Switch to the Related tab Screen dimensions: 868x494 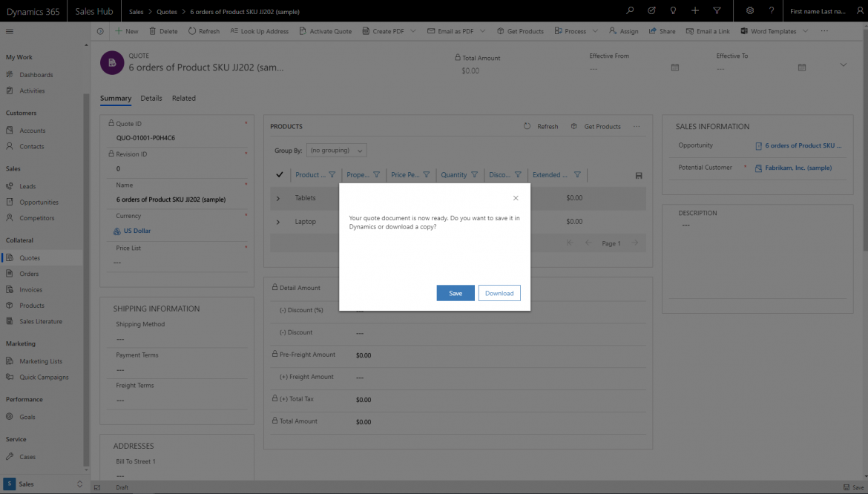[x=184, y=99]
